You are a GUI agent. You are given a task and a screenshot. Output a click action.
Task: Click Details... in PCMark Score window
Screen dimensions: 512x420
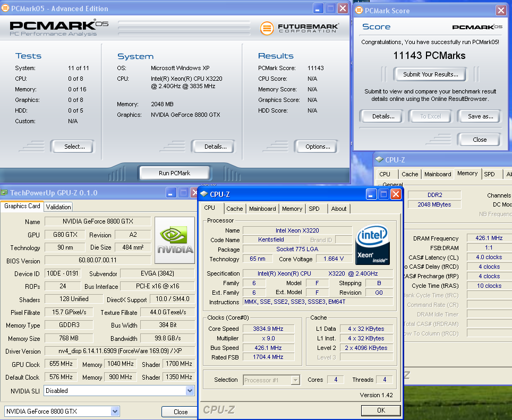coord(381,116)
